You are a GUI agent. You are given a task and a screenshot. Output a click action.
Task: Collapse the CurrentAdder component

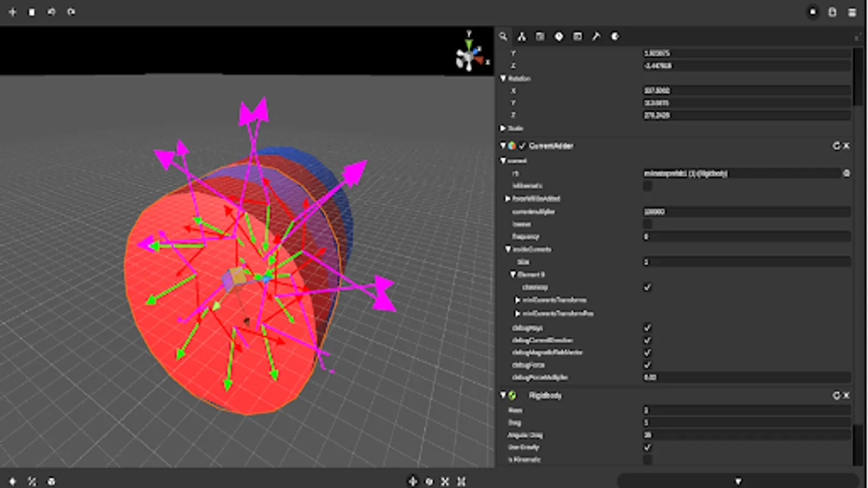[503, 146]
